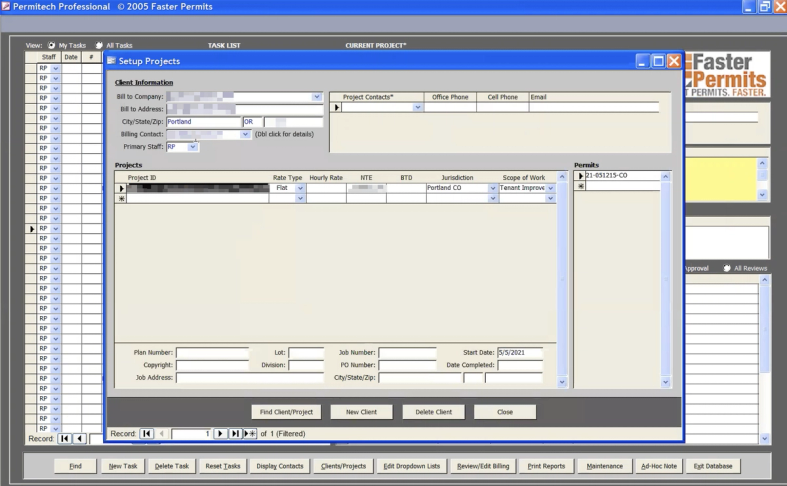Click the Staff column header in task list

(x=49, y=57)
